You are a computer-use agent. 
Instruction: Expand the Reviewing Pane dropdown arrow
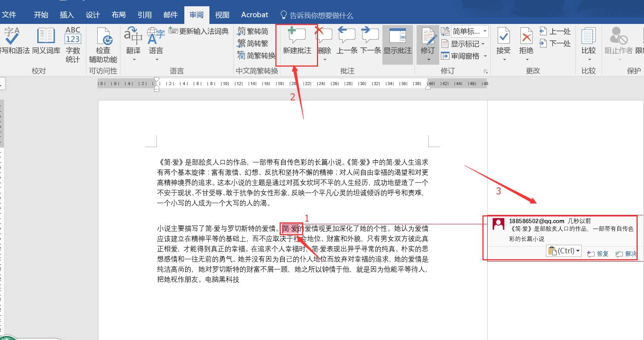[485, 56]
